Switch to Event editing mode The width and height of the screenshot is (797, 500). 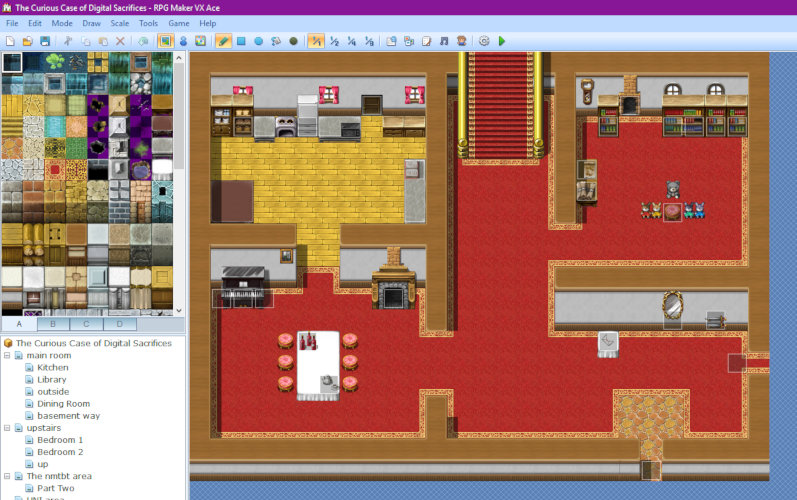tap(183, 41)
